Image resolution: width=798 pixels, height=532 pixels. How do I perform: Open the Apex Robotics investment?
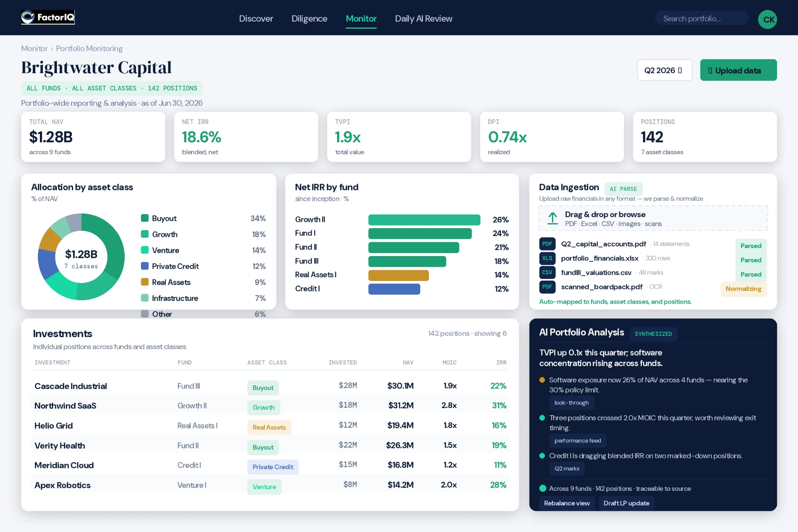point(270,485)
